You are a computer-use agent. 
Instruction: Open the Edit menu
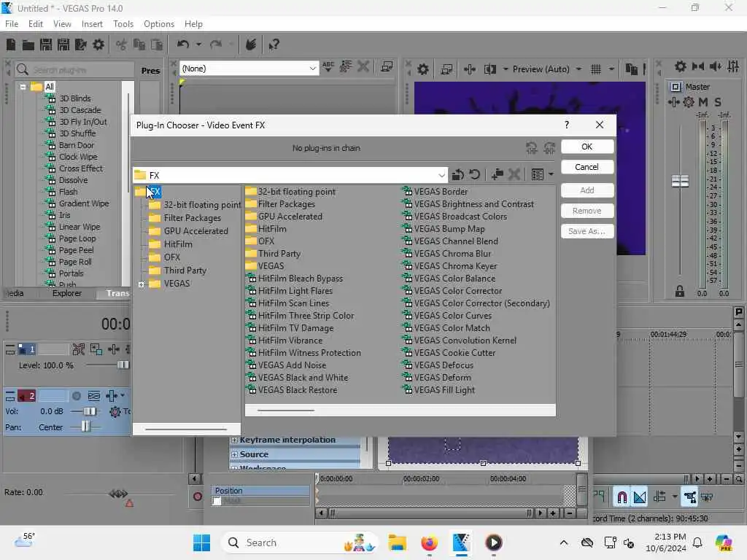pos(35,24)
